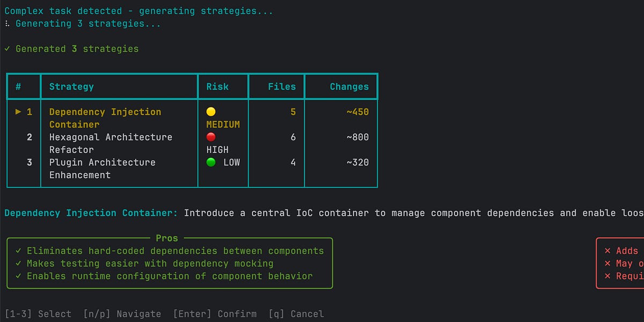Click the green checkmark before Generated 3 strategies
Screen dimensions: 644x322
(x=6, y=48)
